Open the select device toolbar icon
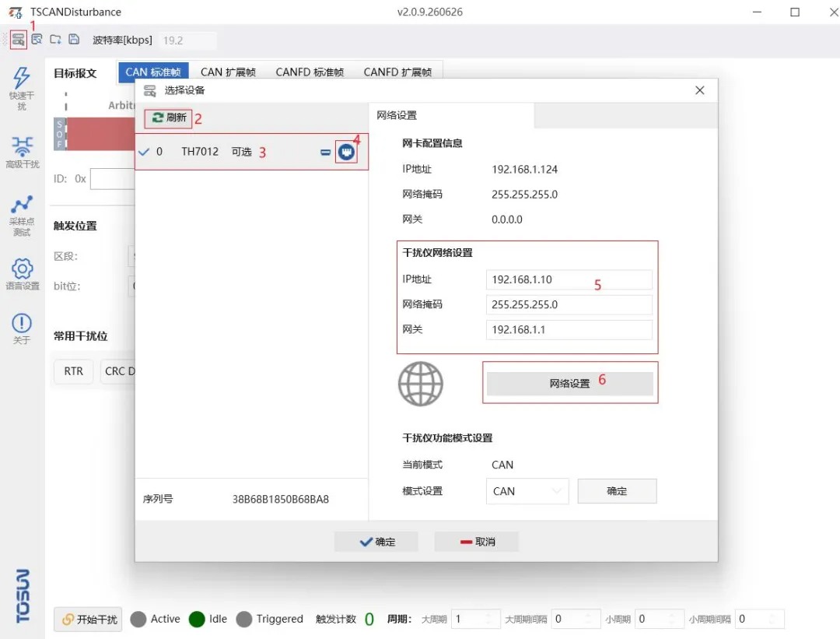Screen dimensions: 840x639 click(18, 40)
